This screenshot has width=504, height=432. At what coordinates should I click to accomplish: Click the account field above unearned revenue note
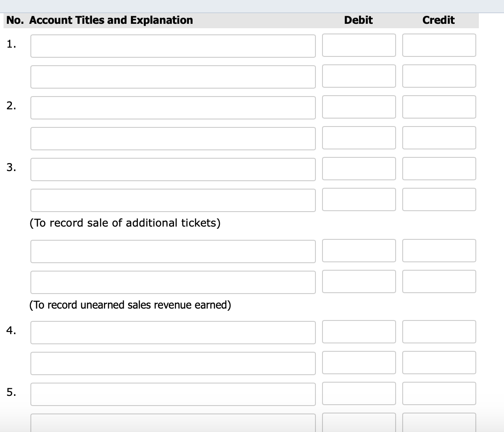tap(173, 282)
